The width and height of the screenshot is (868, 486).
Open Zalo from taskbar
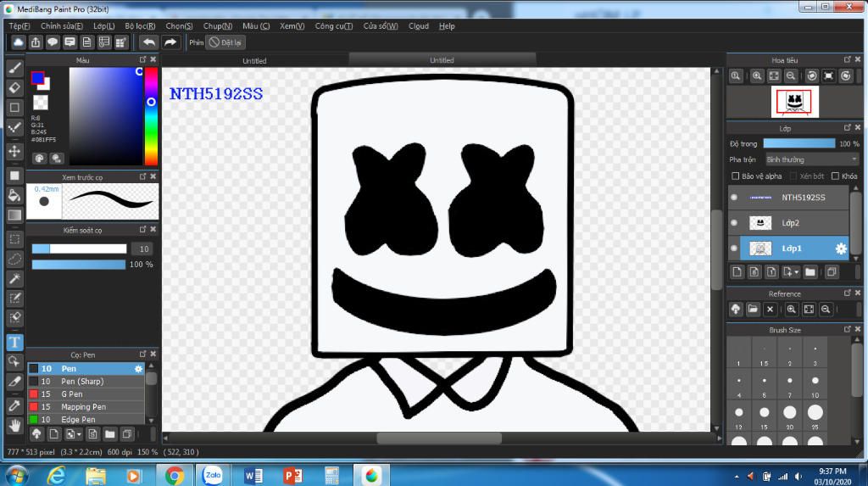[x=213, y=476]
